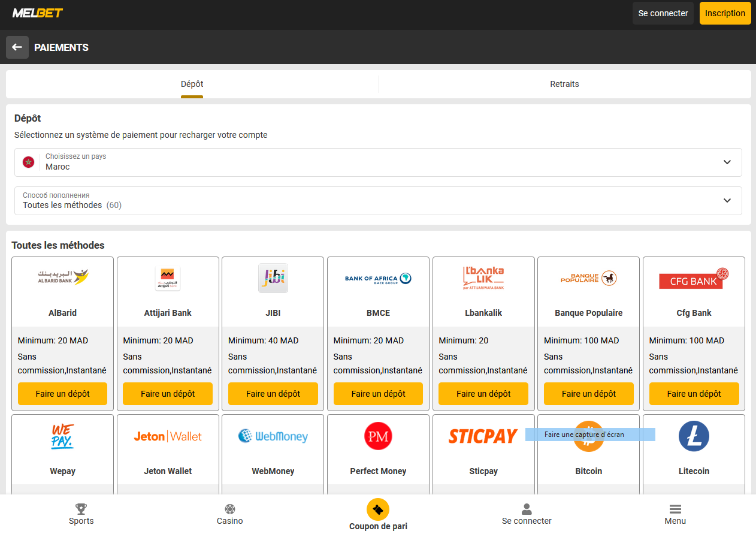This screenshot has height=534, width=756.
Task: Click the Attijari Bank logo
Action: click(168, 278)
